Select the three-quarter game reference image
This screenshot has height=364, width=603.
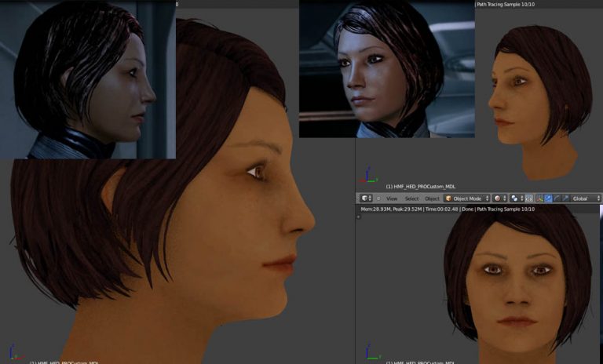pyautogui.click(x=387, y=69)
